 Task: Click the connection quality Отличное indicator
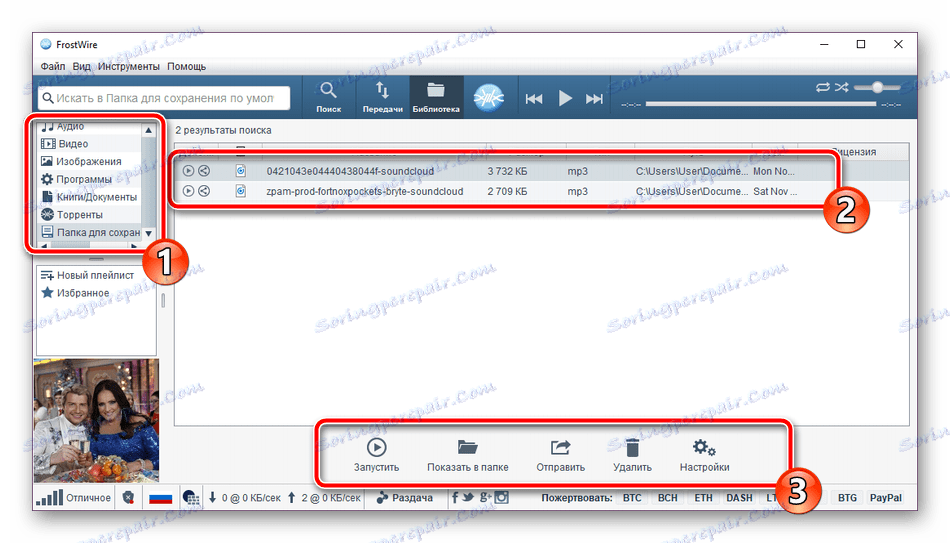pyautogui.click(x=73, y=498)
